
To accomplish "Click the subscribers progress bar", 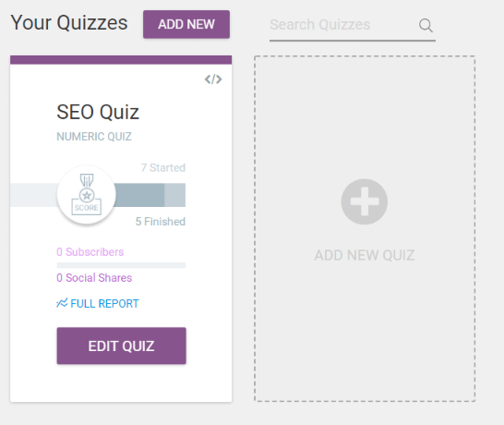I will pyautogui.click(x=121, y=265).
